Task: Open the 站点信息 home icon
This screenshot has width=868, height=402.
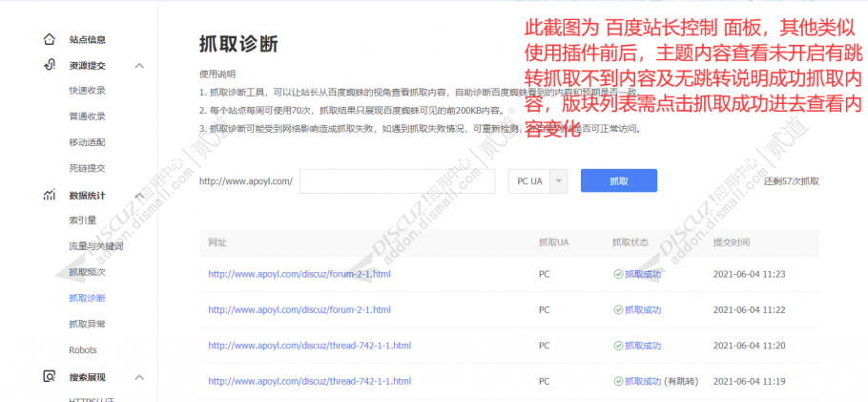Action: click(50, 39)
